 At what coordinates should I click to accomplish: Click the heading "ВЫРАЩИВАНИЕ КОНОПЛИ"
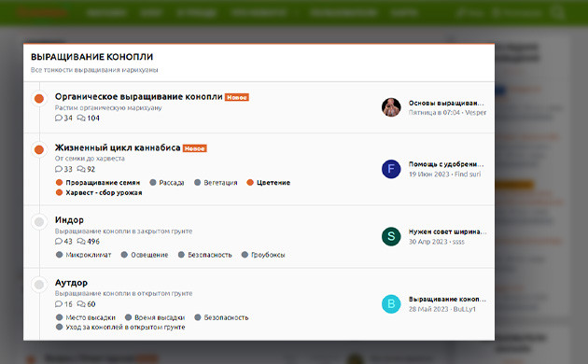point(91,57)
